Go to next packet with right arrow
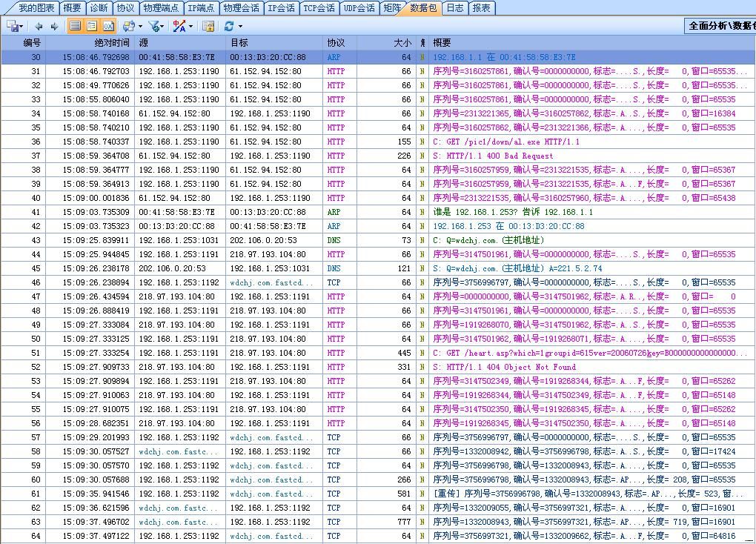Image resolution: width=756 pixels, height=544 pixels. coord(54,26)
